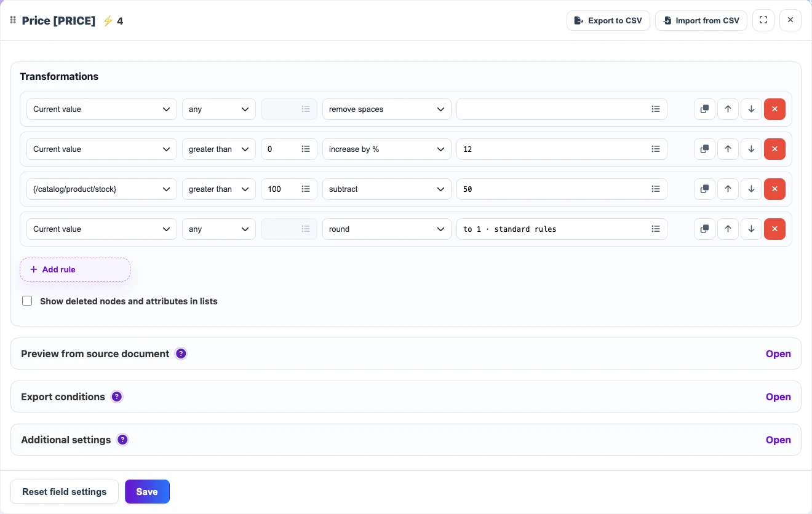Open the 'subtract' action dropdown
The image size is (812, 514).
[x=386, y=189]
